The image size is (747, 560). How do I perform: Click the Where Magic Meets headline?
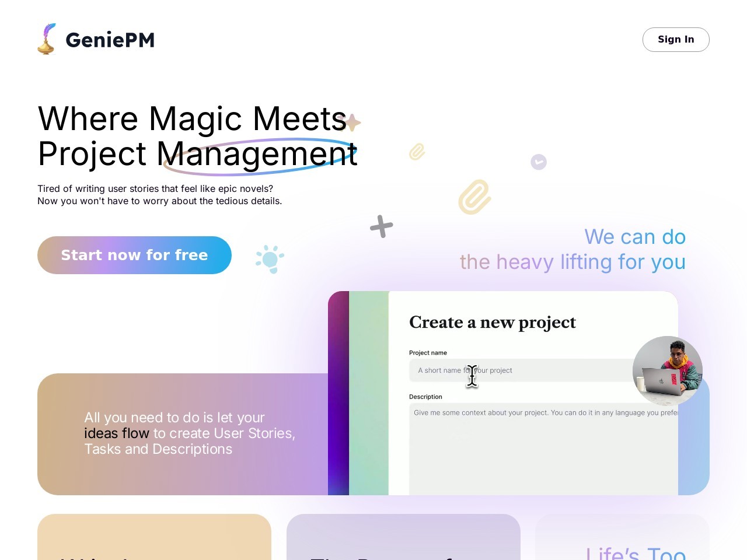click(193, 118)
